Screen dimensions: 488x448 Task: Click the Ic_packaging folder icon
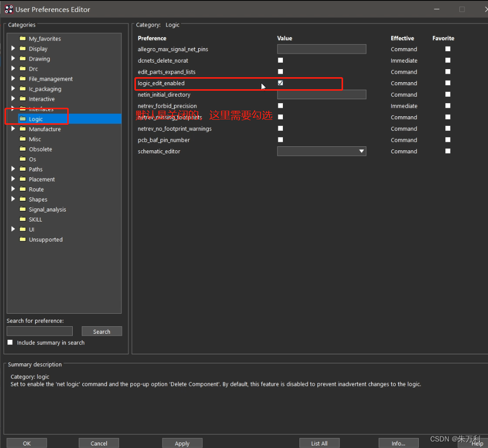pos(23,89)
